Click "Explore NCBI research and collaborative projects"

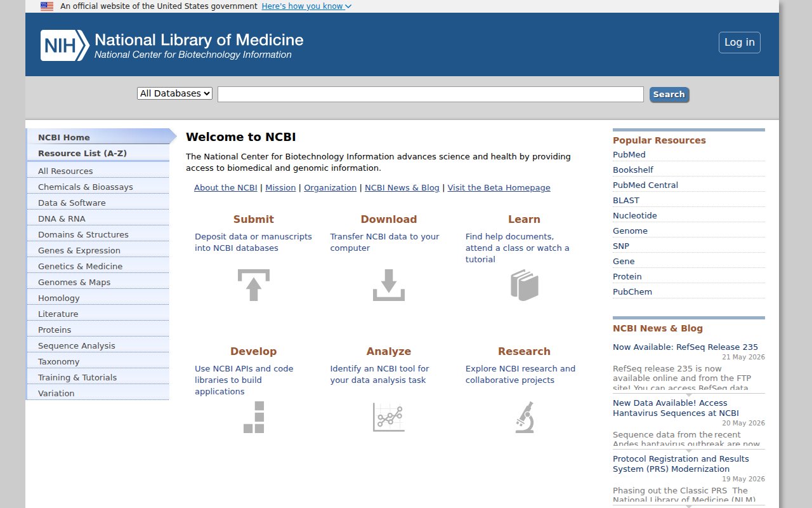[x=520, y=375]
